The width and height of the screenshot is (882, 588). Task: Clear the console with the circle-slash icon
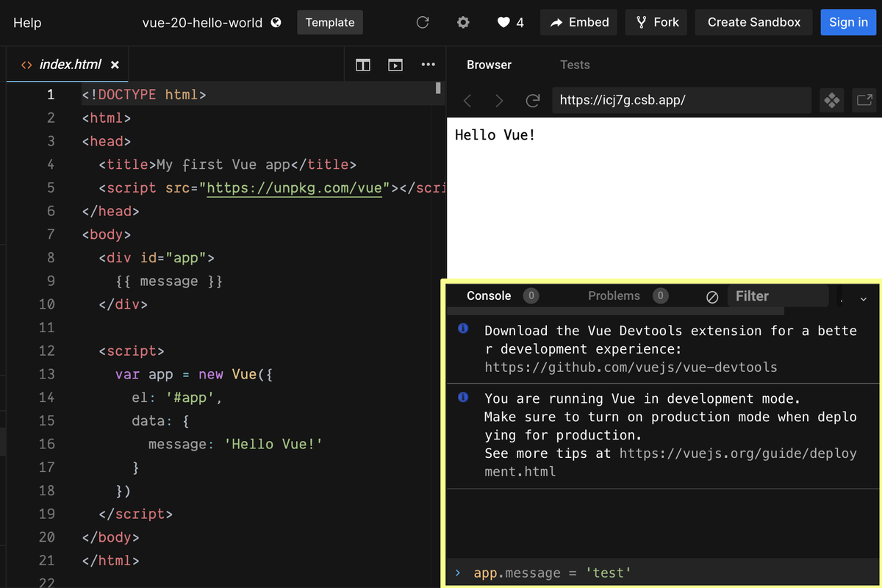pos(712,297)
